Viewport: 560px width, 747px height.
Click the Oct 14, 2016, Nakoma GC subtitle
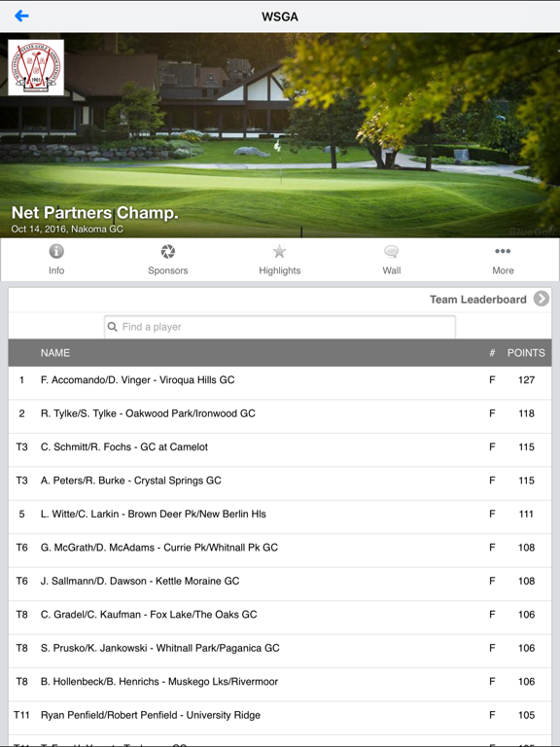coord(67,230)
